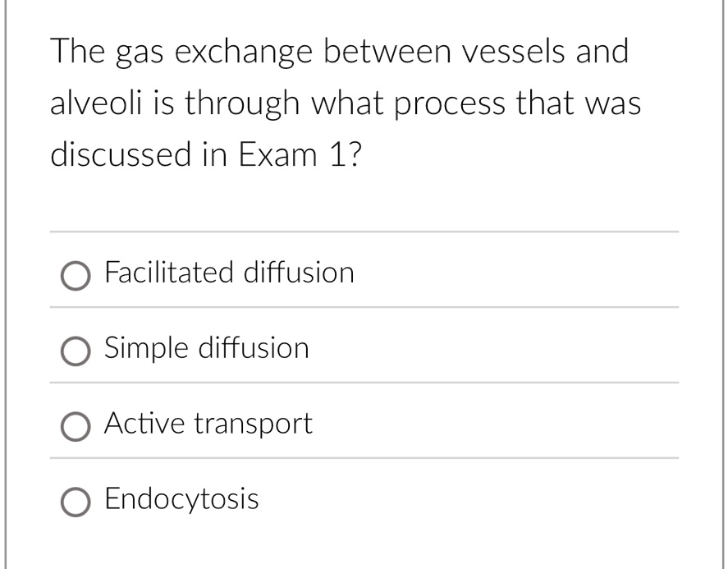Click the quiz question text
This screenshot has width=728, height=569.
[346, 102]
